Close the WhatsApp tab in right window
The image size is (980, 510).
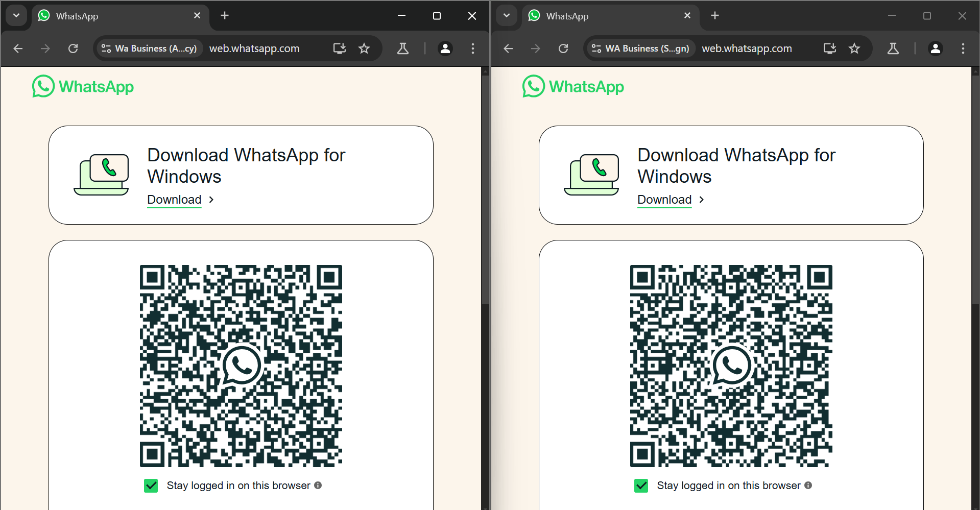pyautogui.click(x=687, y=16)
